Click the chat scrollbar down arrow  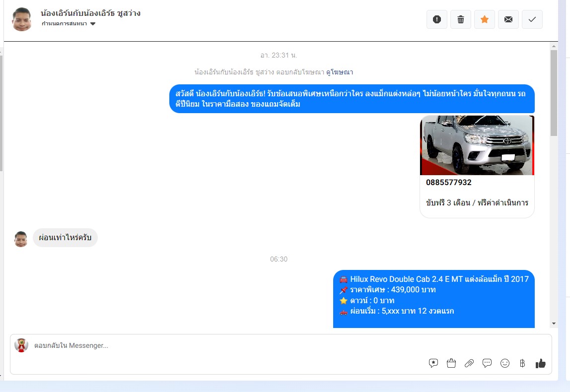[x=554, y=324]
